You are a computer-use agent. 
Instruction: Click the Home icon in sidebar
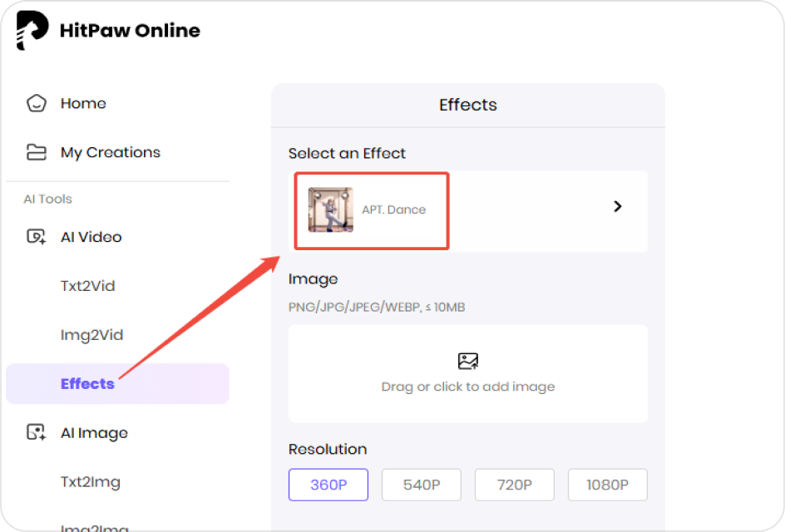point(36,104)
